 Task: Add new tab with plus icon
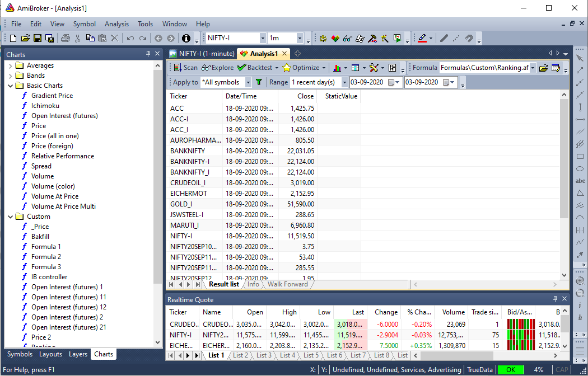pos(297,54)
